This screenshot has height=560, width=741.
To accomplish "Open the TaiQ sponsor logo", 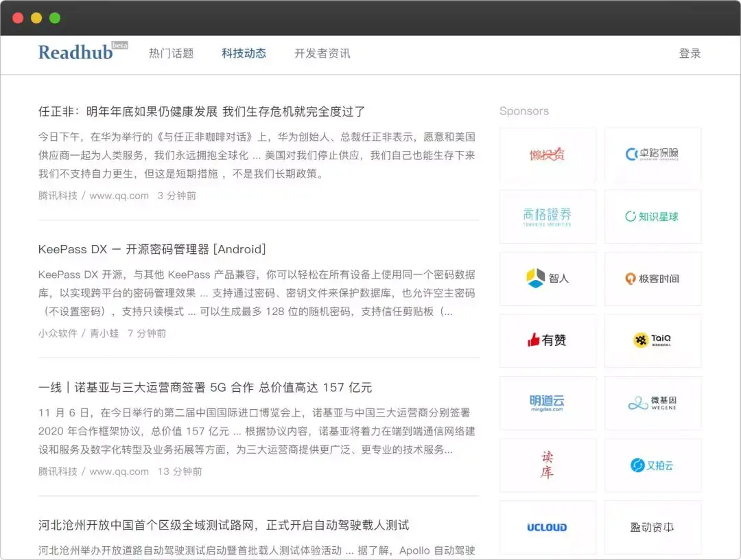I will (x=652, y=341).
